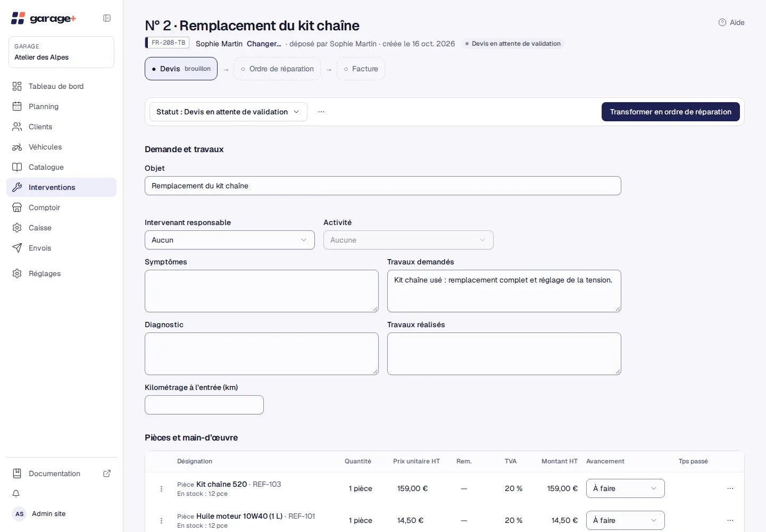
Task: Open the Caisse icon
Action: click(x=17, y=228)
